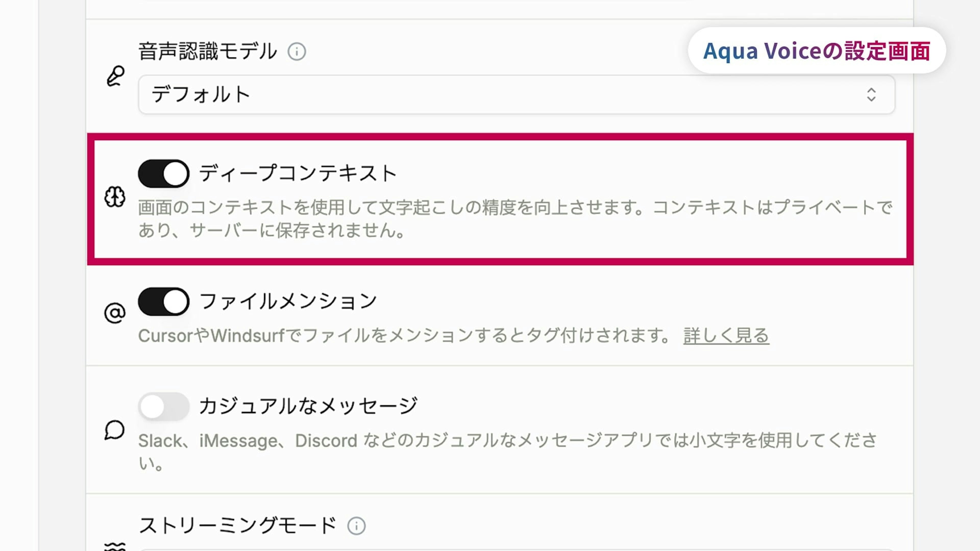
Task: Click the wave icon below ストリーミングモード
Action: coord(115,547)
